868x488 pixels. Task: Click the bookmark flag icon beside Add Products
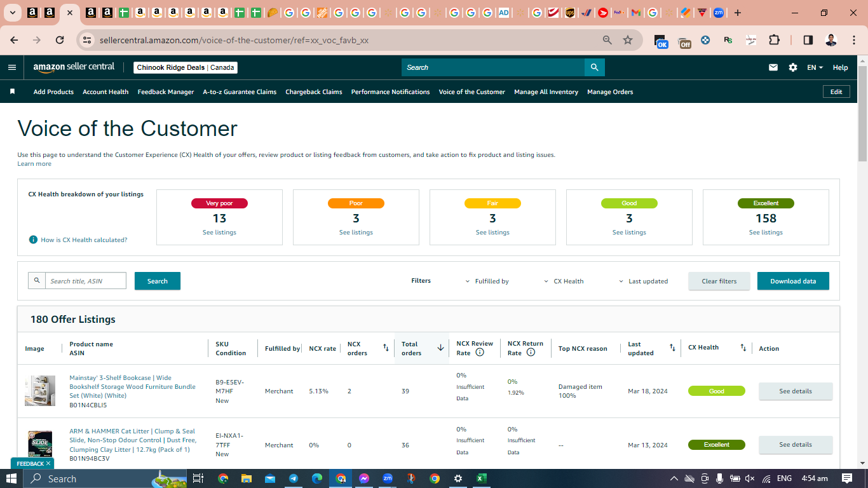[12, 91]
